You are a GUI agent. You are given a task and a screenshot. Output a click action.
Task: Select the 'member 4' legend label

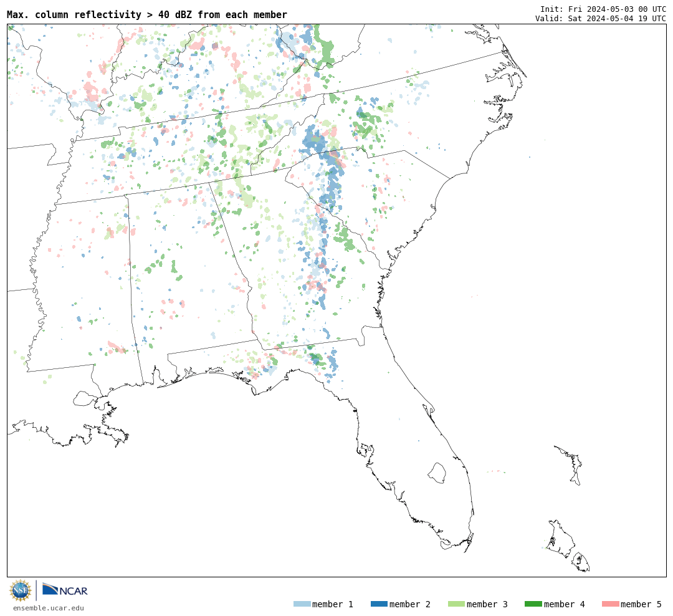tap(565, 604)
